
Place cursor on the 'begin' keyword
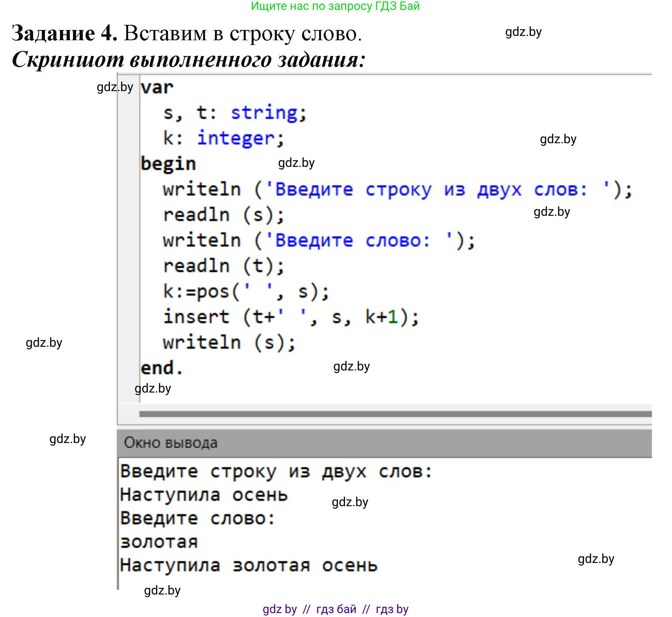pos(168,164)
